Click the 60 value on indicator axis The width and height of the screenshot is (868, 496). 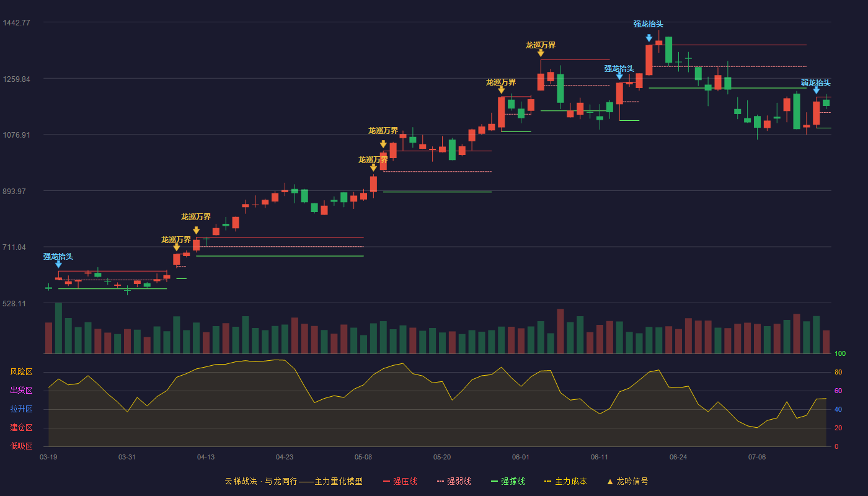(838, 391)
